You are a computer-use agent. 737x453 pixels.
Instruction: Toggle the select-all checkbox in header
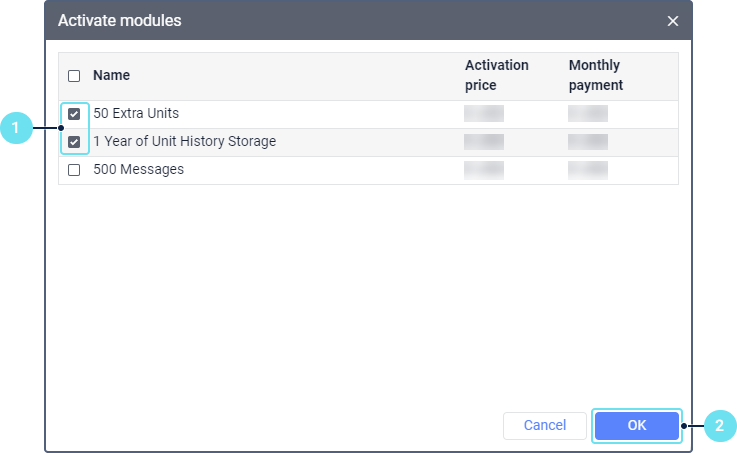click(x=74, y=76)
